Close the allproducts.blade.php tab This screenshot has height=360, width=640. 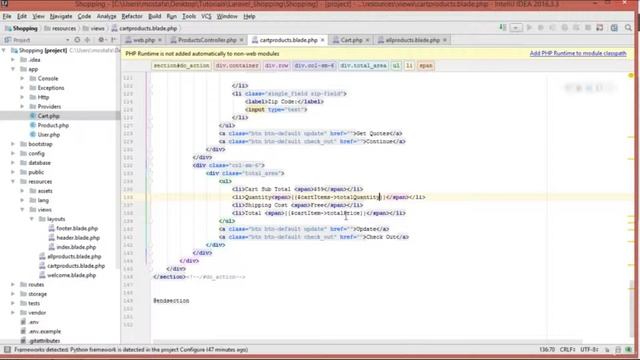point(445,40)
